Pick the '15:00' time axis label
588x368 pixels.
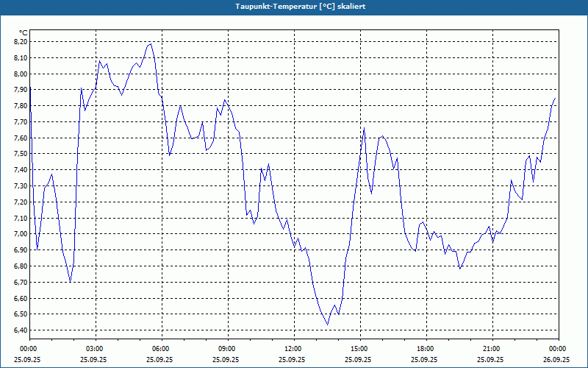coord(358,349)
